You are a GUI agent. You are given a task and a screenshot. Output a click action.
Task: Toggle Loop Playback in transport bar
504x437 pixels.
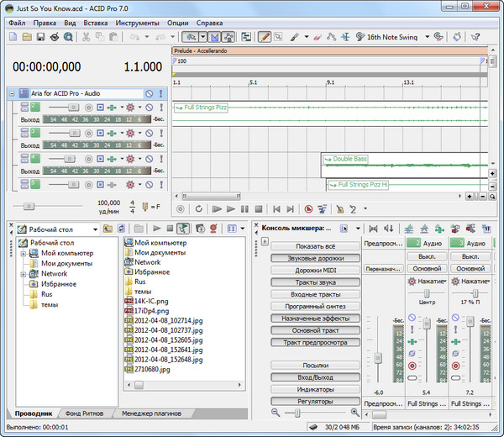pyautogui.click(x=198, y=208)
